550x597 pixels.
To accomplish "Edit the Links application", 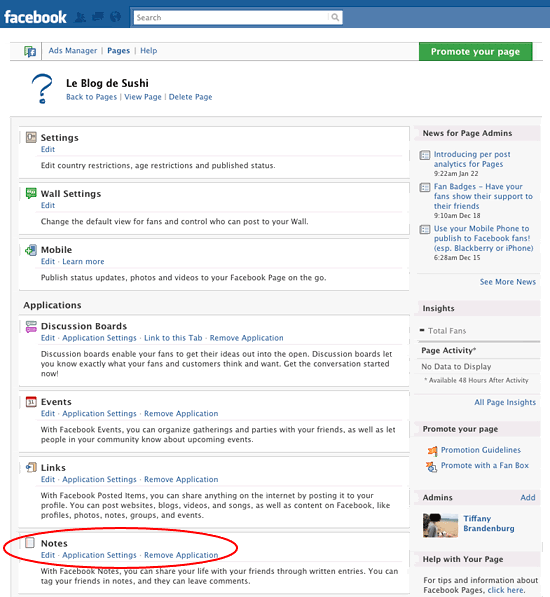I will click(48, 479).
